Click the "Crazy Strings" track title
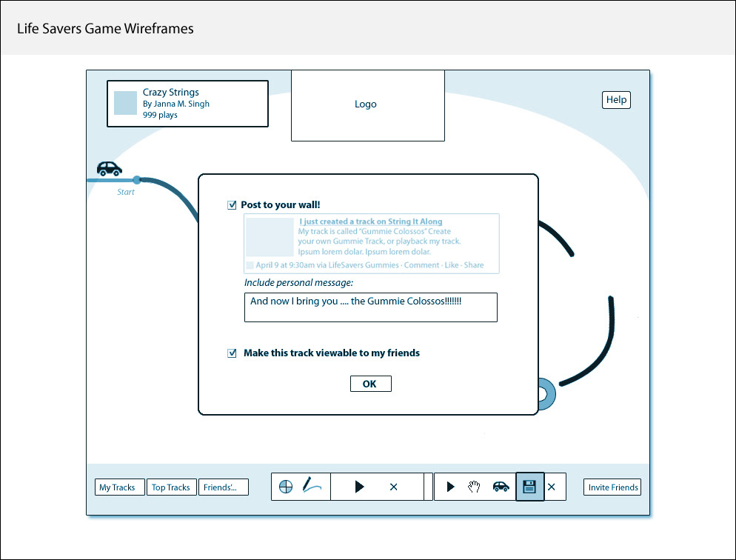736x560 pixels. tap(171, 92)
